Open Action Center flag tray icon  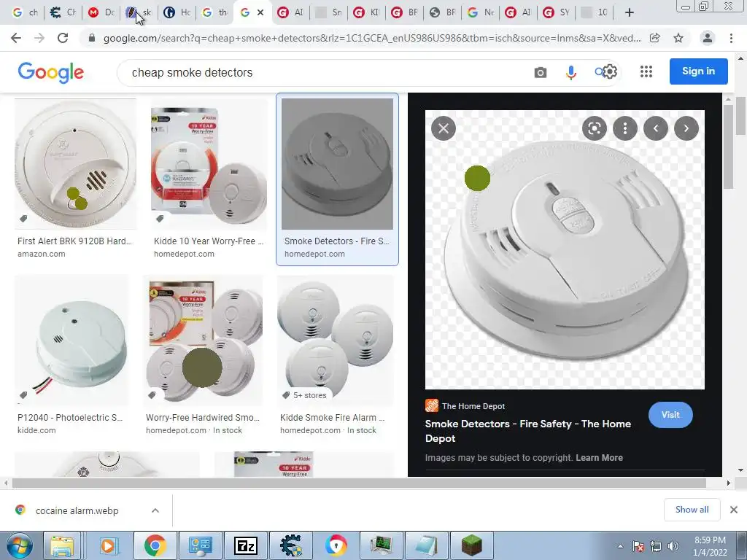tap(638, 546)
